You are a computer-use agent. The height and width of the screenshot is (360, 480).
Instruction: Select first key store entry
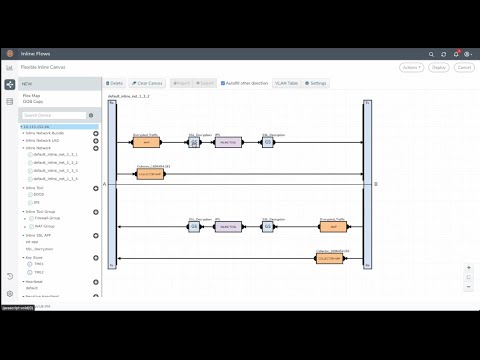coord(39,264)
